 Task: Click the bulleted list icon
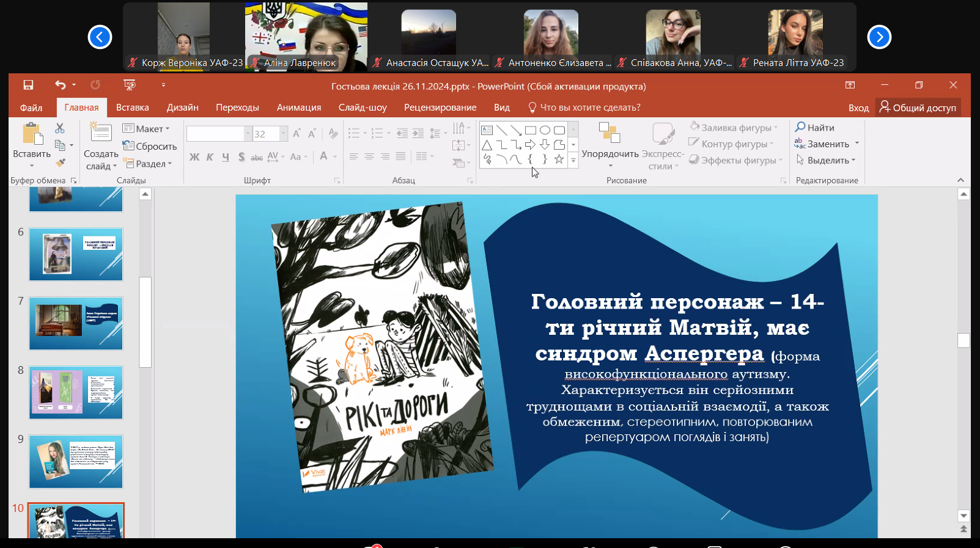pyautogui.click(x=353, y=133)
